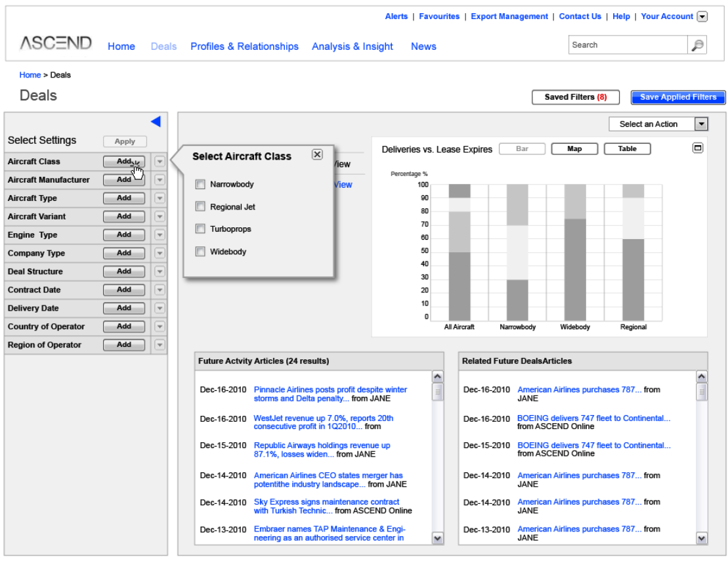Check the Widebody checkbox

pos(200,252)
